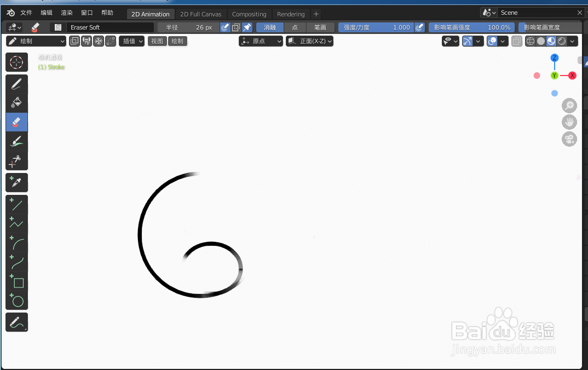This screenshot has width=588, height=370.
Task: Select the Curve tool
Action: tap(16, 262)
